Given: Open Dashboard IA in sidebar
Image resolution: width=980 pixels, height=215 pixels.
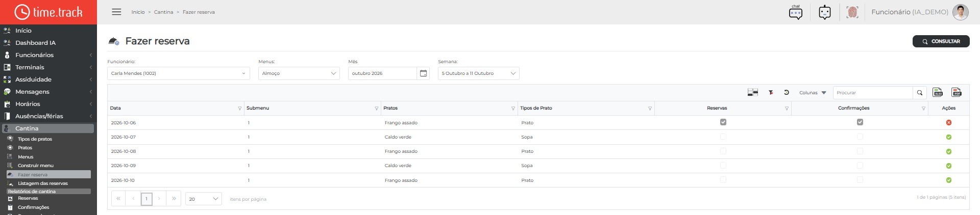Looking at the screenshot, I should [x=48, y=43].
